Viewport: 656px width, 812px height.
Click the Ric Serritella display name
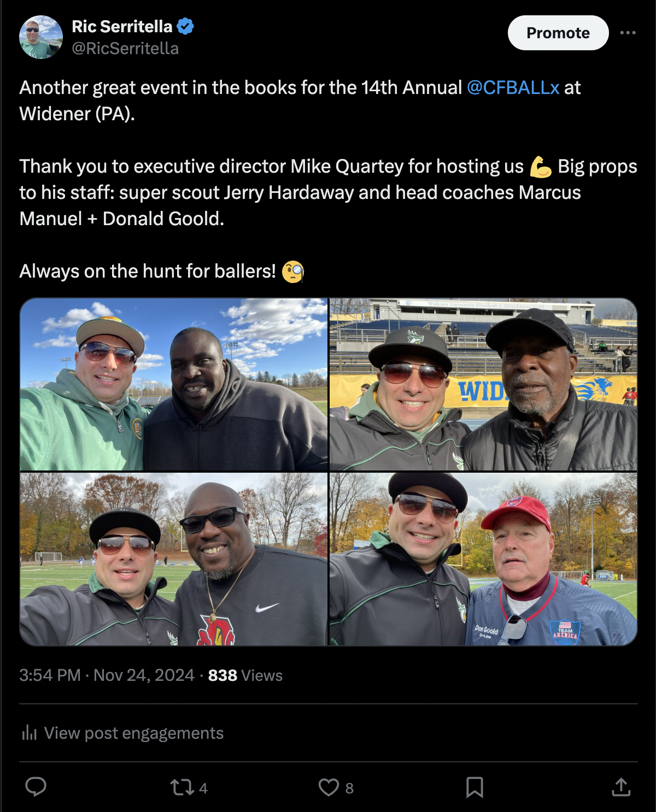[122, 26]
